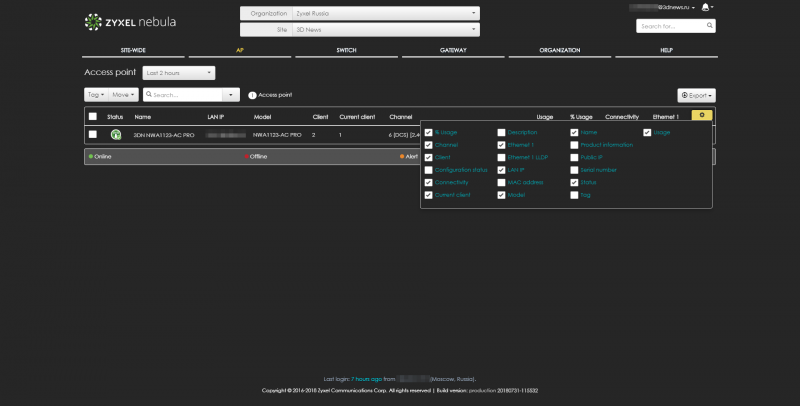The image size is (800, 406).
Task: Sort by the Name column header
Action: pos(142,117)
